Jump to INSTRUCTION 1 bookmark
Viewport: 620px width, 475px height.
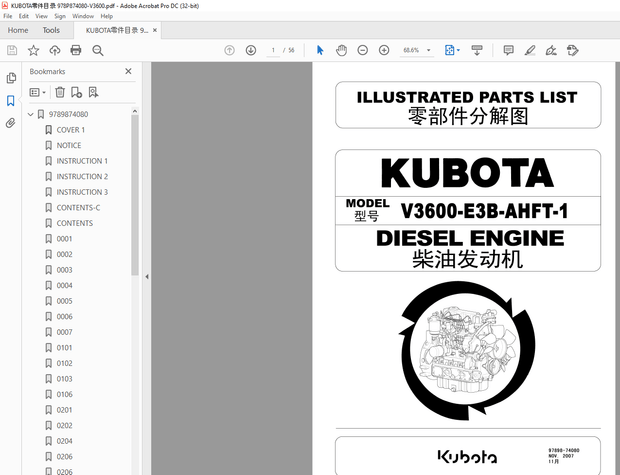pyautogui.click(x=82, y=161)
